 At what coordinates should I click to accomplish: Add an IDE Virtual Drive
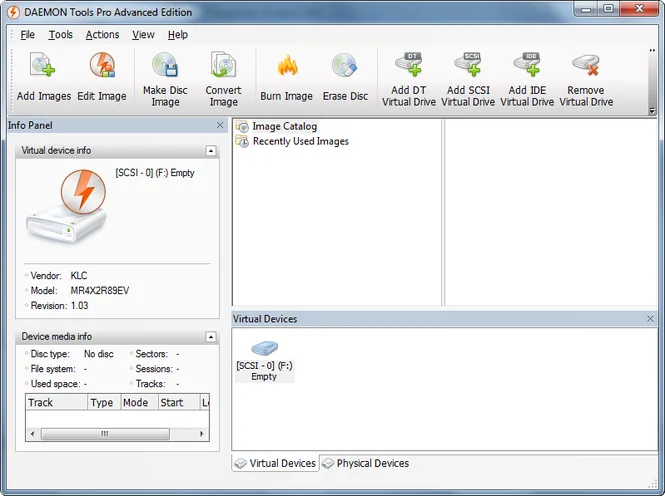(527, 79)
